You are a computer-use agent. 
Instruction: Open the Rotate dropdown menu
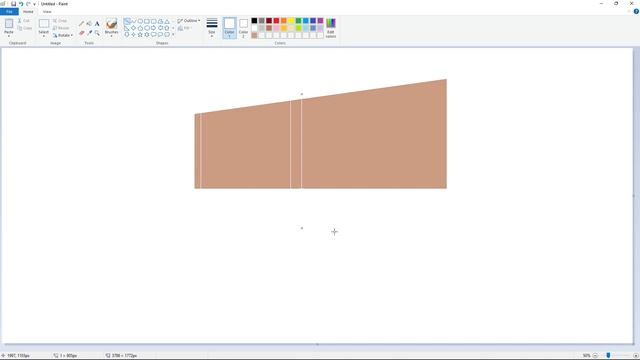click(63, 36)
